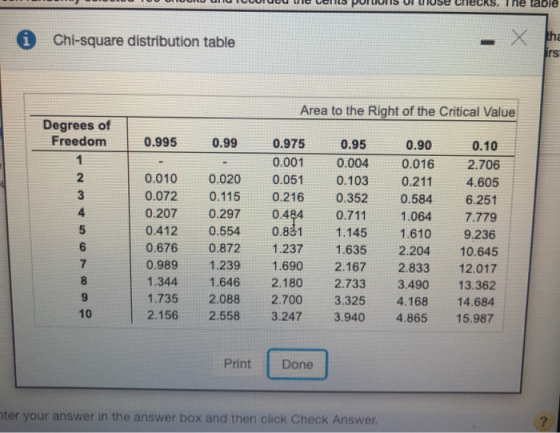Click value 13.362 in row 8

pyautogui.click(x=477, y=285)
